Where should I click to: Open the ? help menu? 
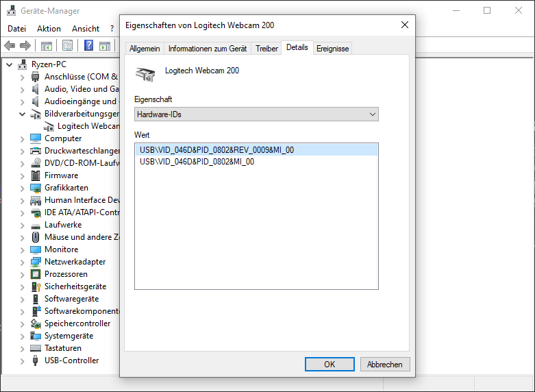[112, 29]
